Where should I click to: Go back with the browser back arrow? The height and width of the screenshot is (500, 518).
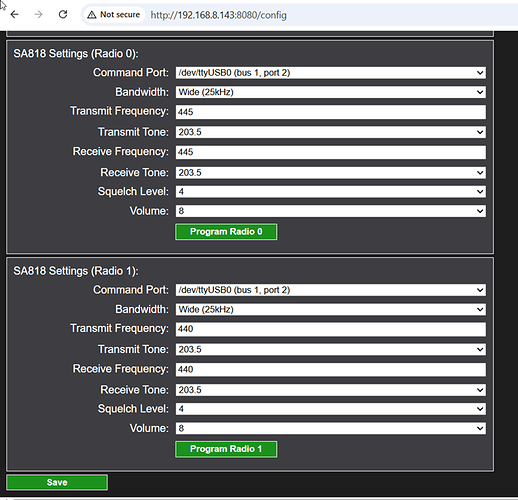point(15,15)
